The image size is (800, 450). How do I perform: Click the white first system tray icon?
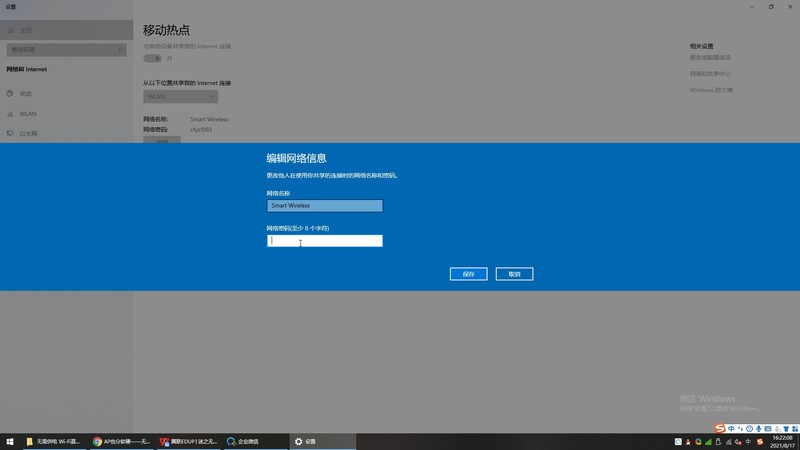[678, 442]
